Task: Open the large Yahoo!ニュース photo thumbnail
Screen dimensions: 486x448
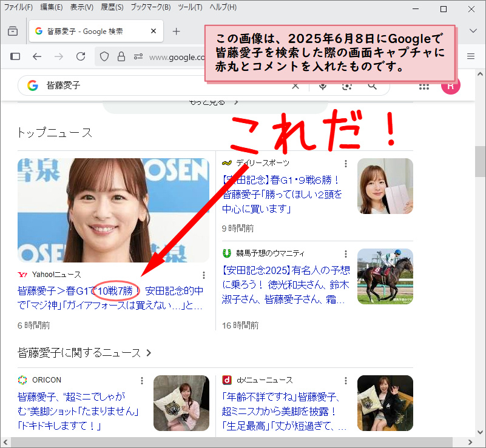Action: coord(113,210)
